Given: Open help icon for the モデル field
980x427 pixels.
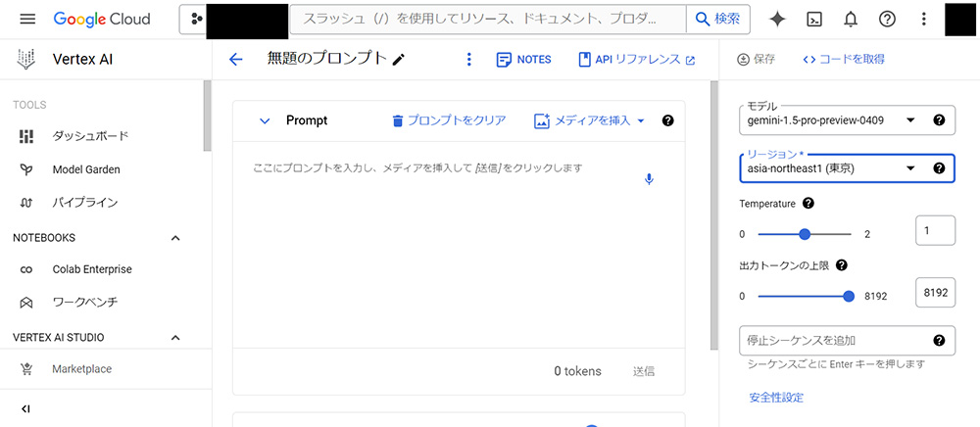Looking at the screenshot, I should 939,120.
